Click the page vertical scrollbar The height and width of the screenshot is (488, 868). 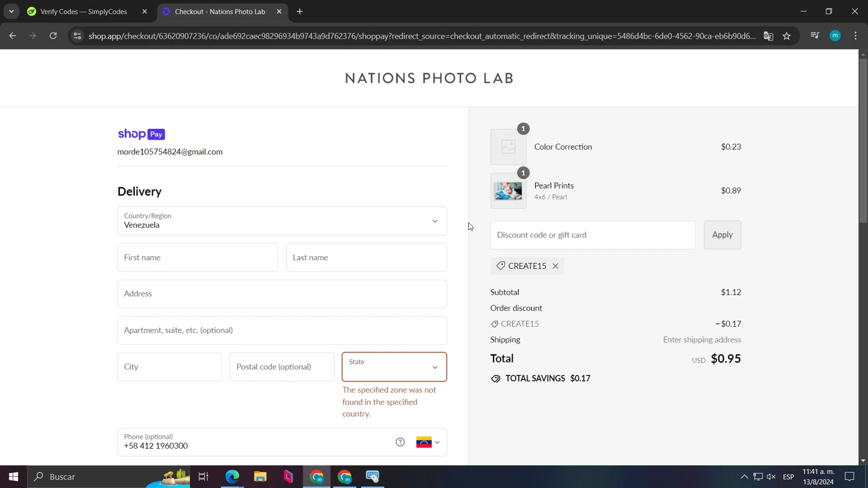pos(863,141)
